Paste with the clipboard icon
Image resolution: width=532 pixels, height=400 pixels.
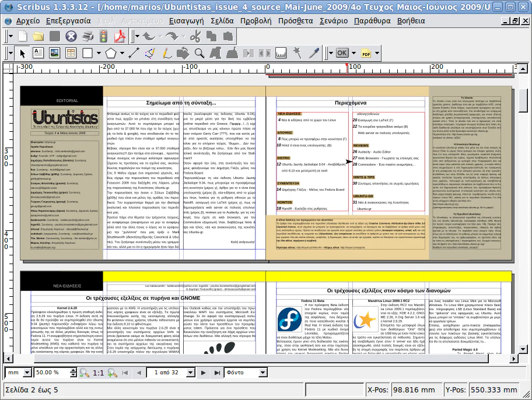pyautogui.click(x=228, y=36)
